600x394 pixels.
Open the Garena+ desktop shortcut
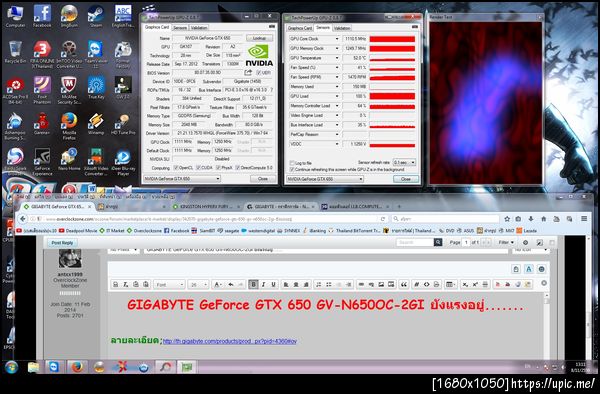pyautogui.click(x=42, y=124)
